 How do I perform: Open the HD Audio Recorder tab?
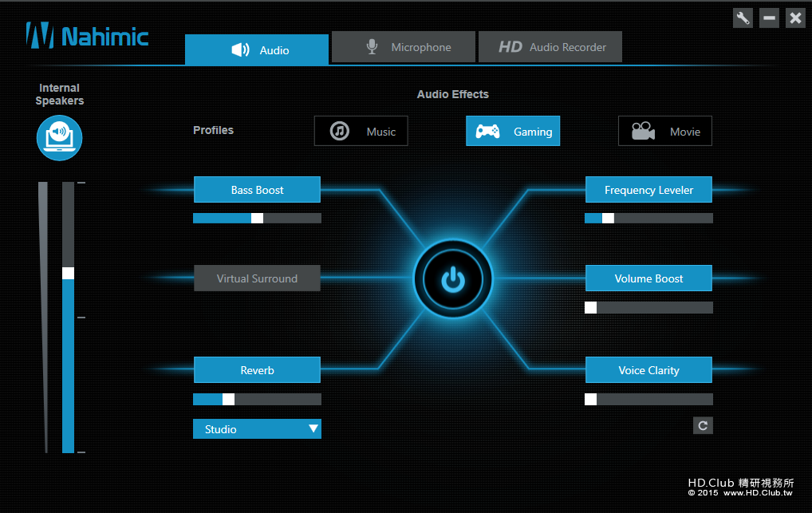point(550,46)
